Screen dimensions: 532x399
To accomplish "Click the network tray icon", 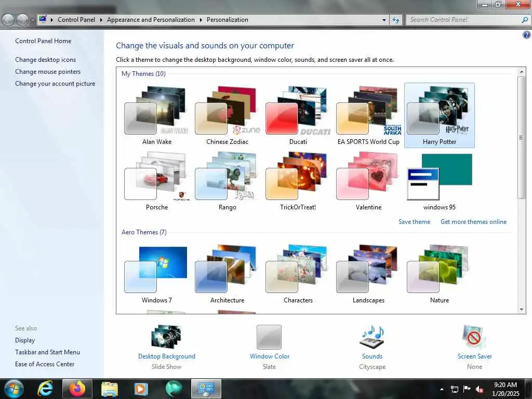I will point(454,389).
